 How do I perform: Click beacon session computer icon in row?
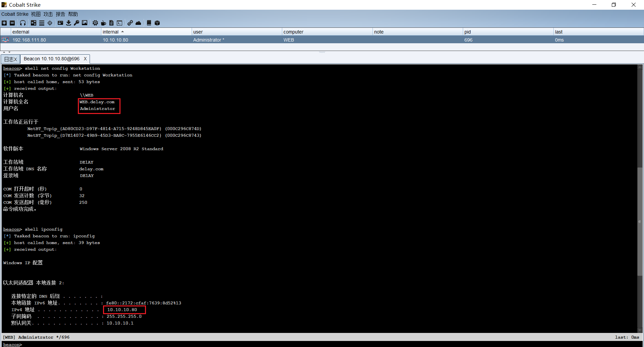pyautogui.click(x=5, y=40)
